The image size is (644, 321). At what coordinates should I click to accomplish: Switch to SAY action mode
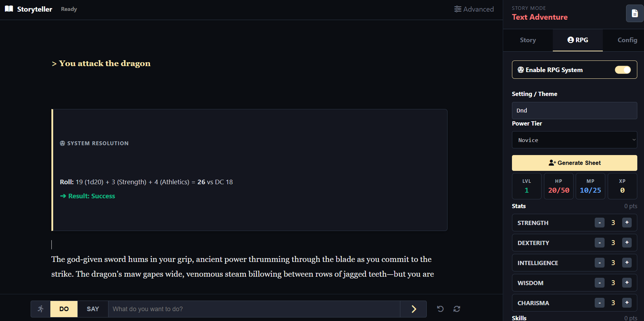(93, 309)
